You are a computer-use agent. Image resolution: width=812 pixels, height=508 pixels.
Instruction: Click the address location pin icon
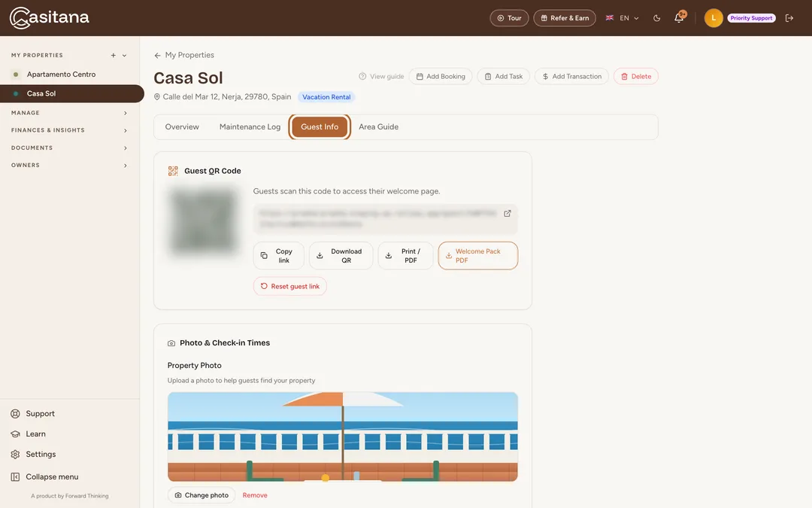[x=157, y=97]
